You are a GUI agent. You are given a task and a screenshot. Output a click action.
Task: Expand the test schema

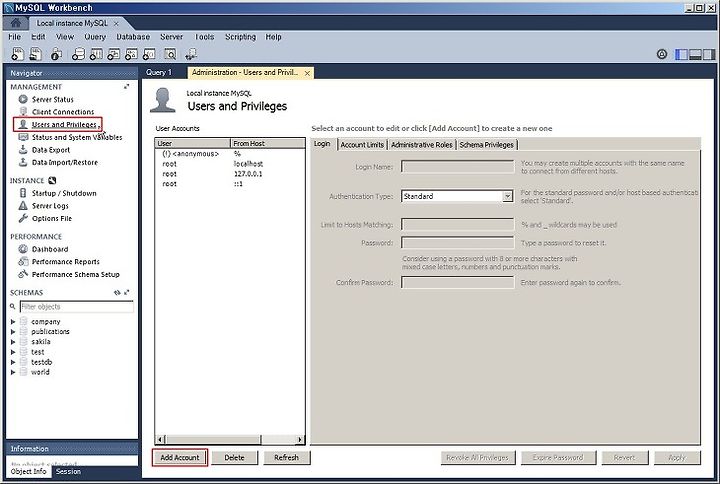pos(13,352)
